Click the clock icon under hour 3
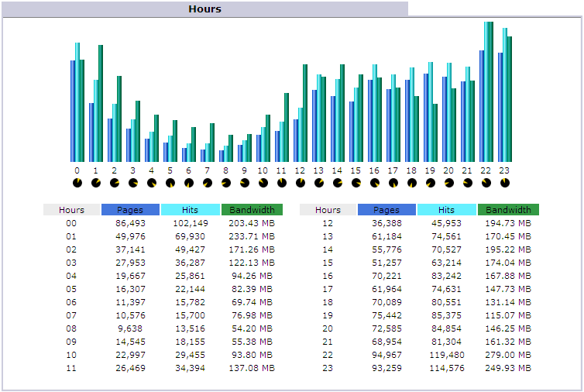The width and height of the screenshot is (584, 392). click(133, 183)
